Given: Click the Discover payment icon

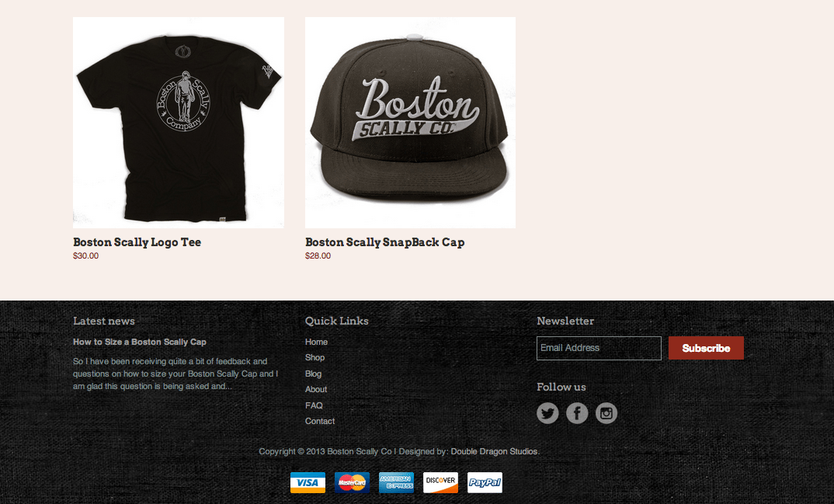Looking at the screenshot, I should tap(440, 483).
